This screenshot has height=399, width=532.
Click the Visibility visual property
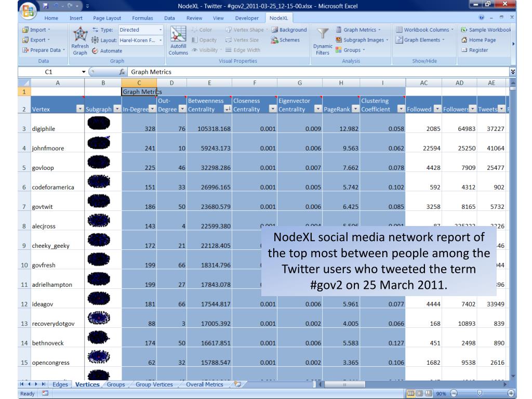tap(206, 50)
